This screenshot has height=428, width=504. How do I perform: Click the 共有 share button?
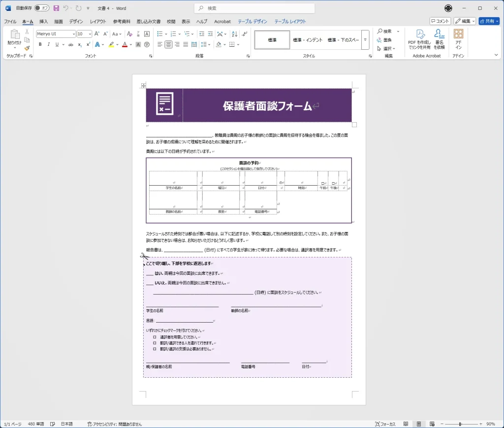[488, 21]
